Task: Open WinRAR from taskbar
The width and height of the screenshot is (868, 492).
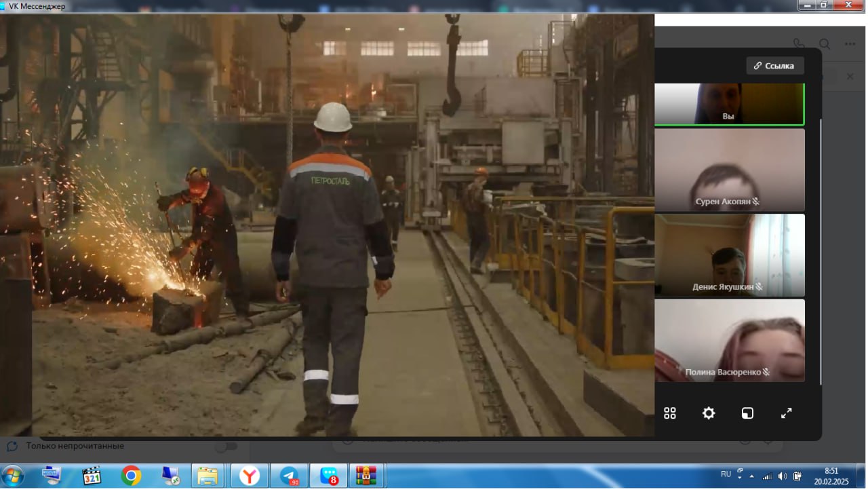Action: tap(367, 476)
